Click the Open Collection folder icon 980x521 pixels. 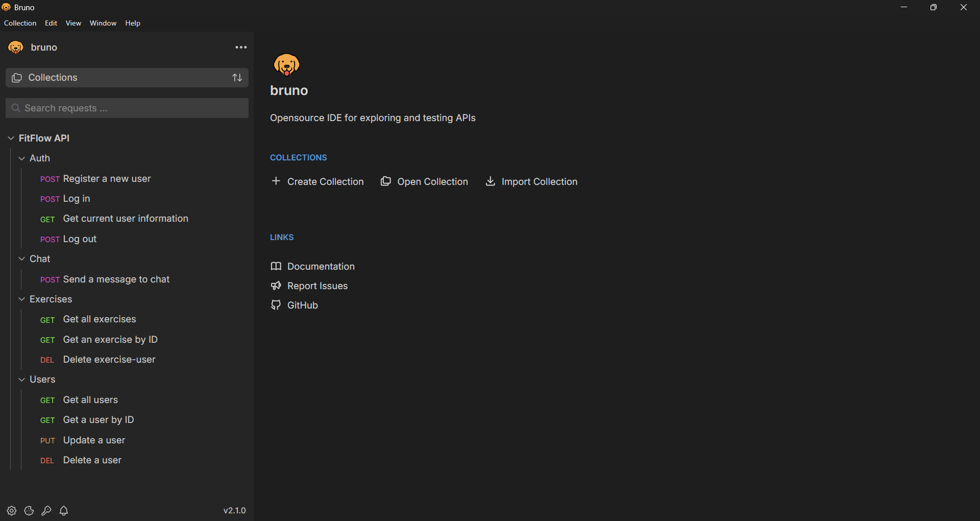pos(386,181)
